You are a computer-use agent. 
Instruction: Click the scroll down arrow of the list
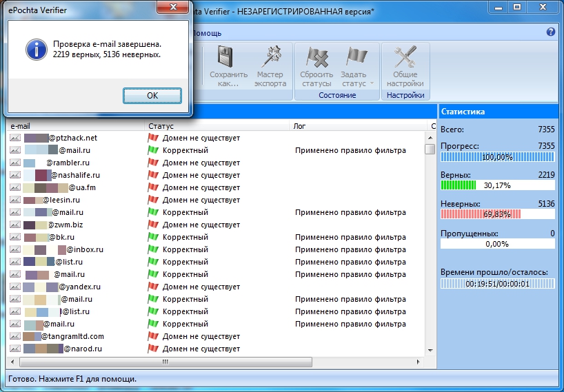click(x=430, y=351)
